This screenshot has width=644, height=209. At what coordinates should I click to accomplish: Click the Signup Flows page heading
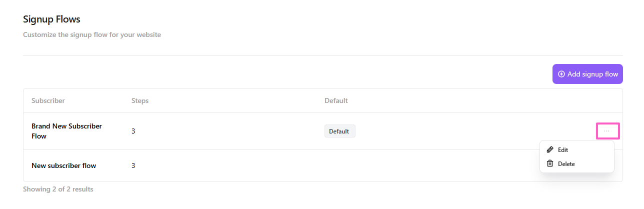point(51,19)
